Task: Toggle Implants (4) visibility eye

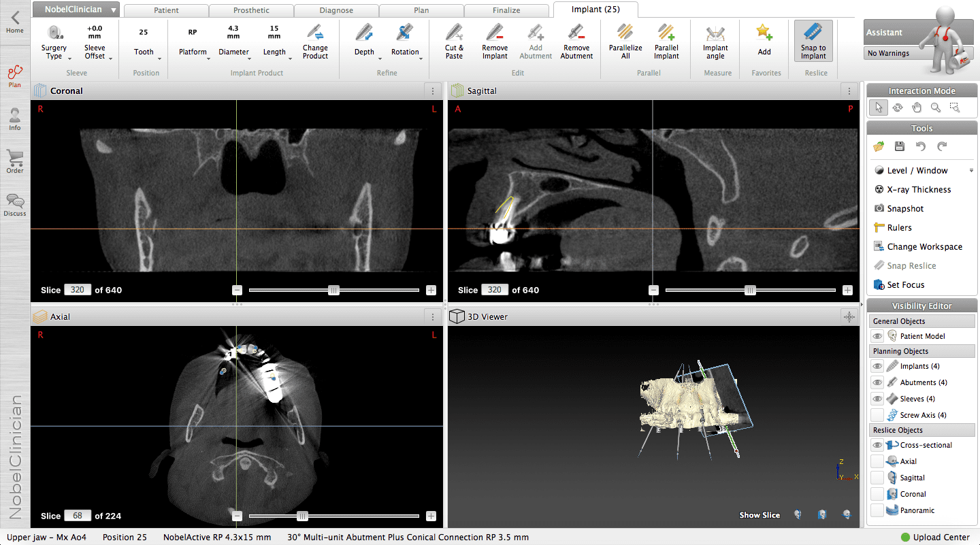Action: tap(877, 366)
